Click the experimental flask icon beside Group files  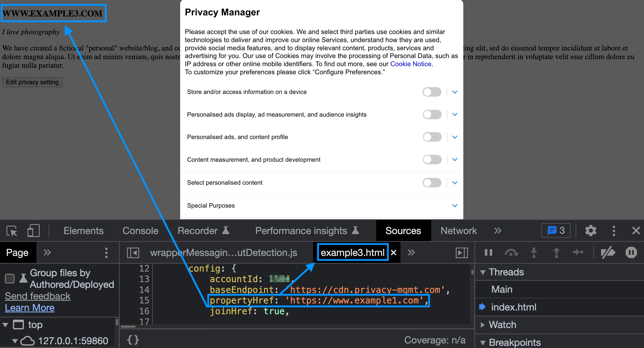click(23, 278)
